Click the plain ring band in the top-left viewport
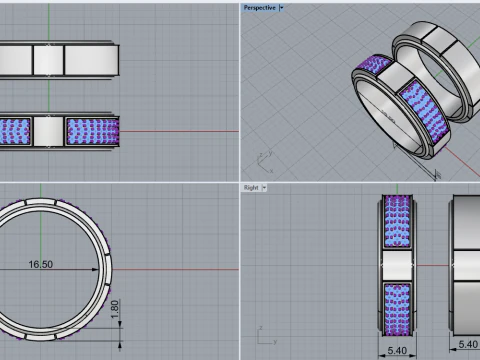Image resolution: width=480 pixels, height=360 pixels. point(59,60)
